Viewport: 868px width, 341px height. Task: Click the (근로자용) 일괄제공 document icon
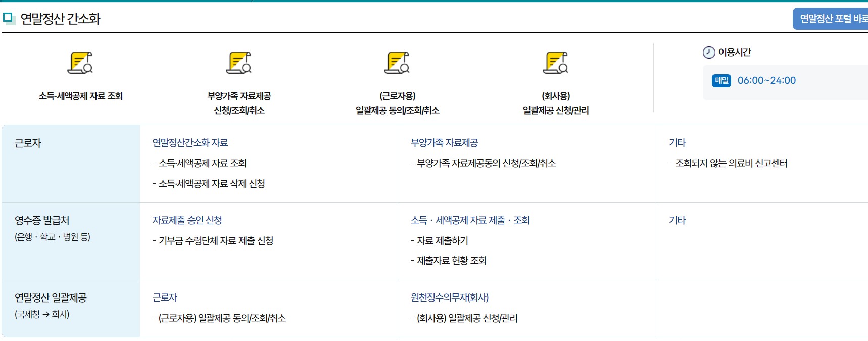397,63
